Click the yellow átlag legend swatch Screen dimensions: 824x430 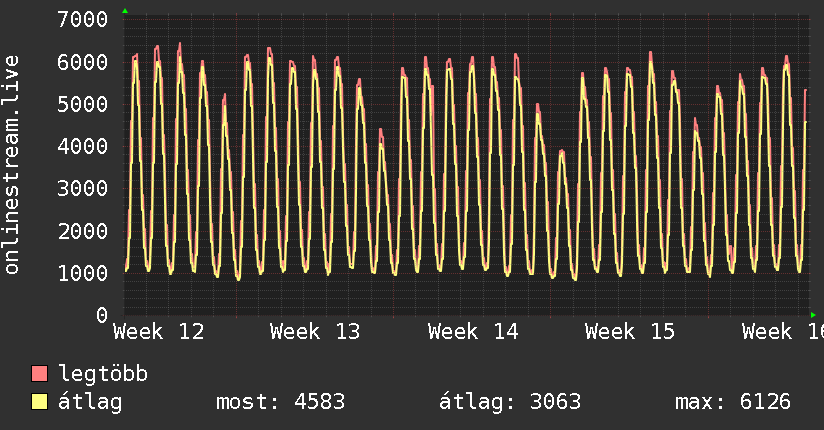click(x=40, y=403)
